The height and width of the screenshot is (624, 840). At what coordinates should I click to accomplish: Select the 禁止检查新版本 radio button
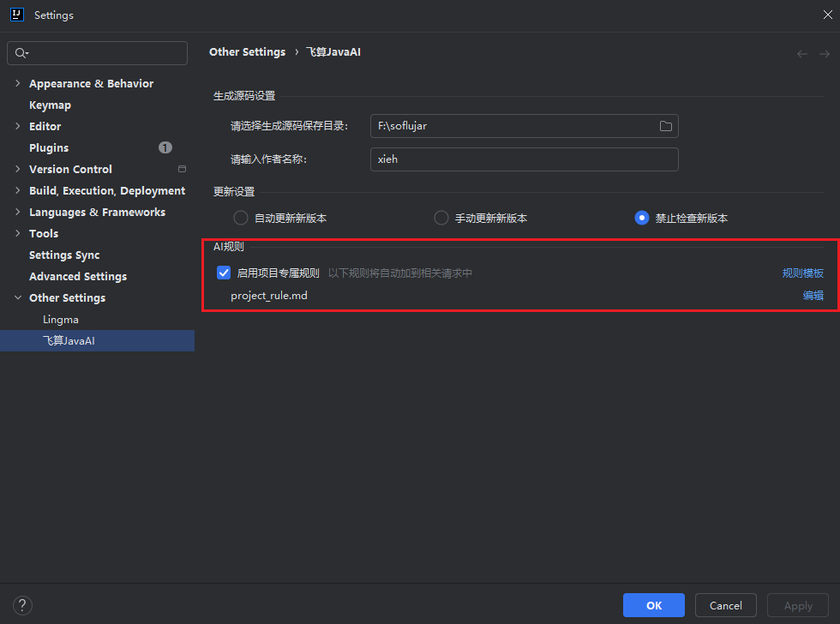tap(642, 218)
